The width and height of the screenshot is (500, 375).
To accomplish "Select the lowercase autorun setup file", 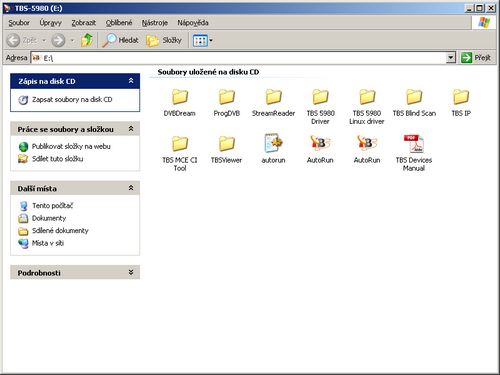I will click(x=273, y=149).
